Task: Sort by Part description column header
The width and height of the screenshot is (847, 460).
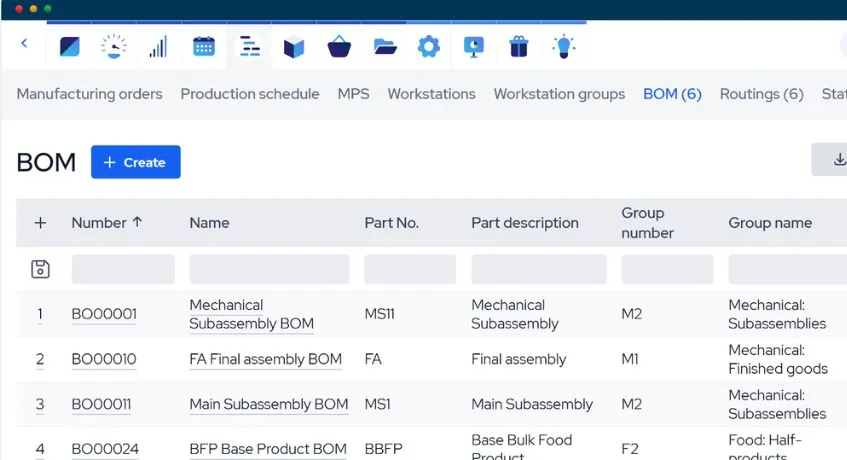Action: (525, 223)
